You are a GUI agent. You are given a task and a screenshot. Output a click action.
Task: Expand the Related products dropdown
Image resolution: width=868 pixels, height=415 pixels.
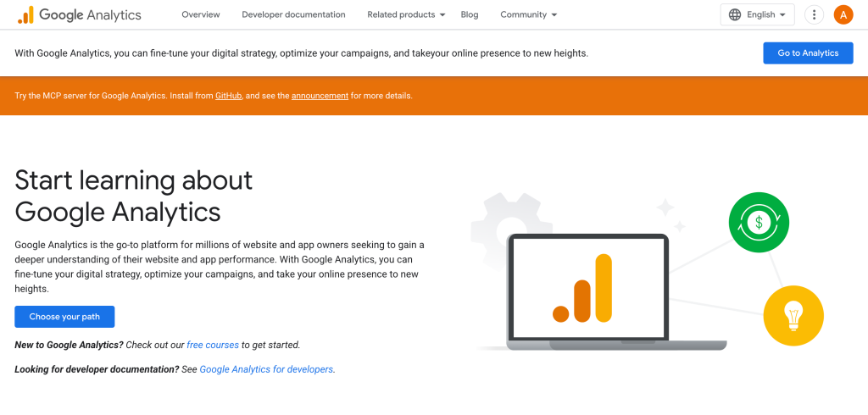click(406, 14)
